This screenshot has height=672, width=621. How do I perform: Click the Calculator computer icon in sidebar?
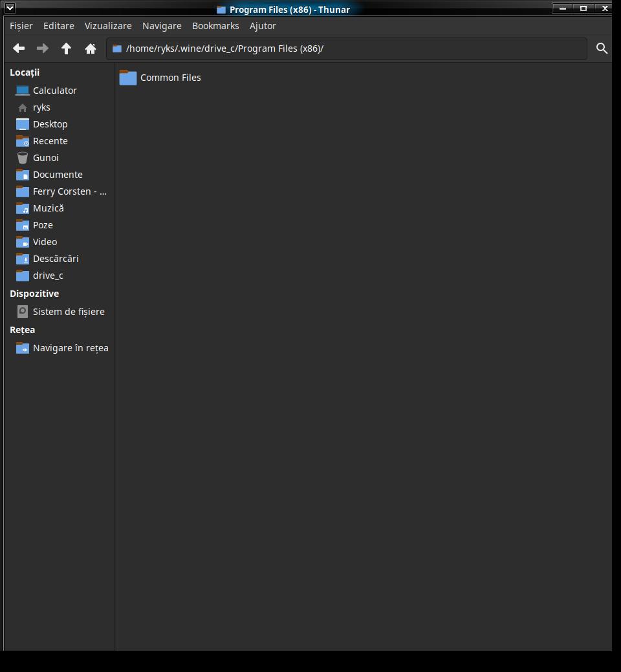[22, 91]
